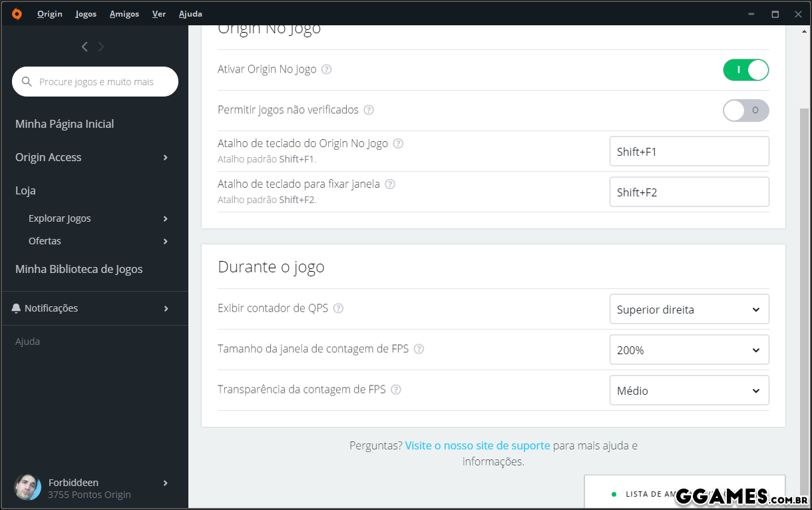Open the FPS window size 200% dropdown
This screenshot has height=510, width=812.
click(x=689, y=350)
